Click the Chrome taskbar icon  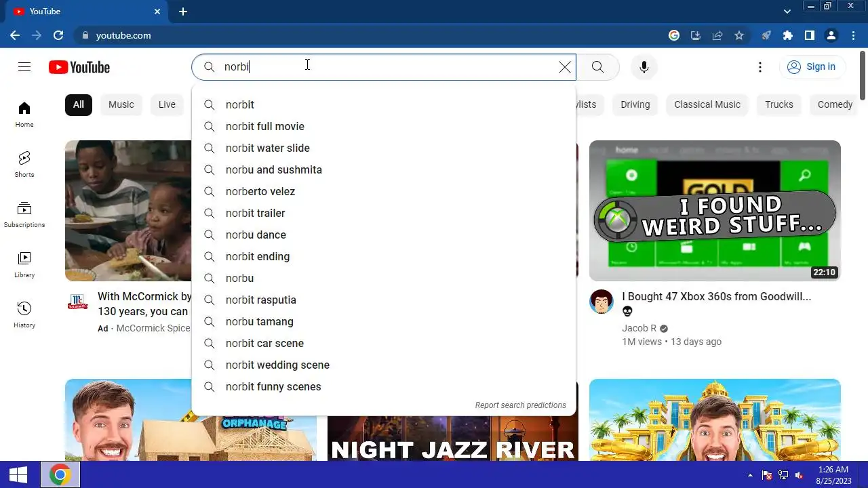(x=60, y=474)
